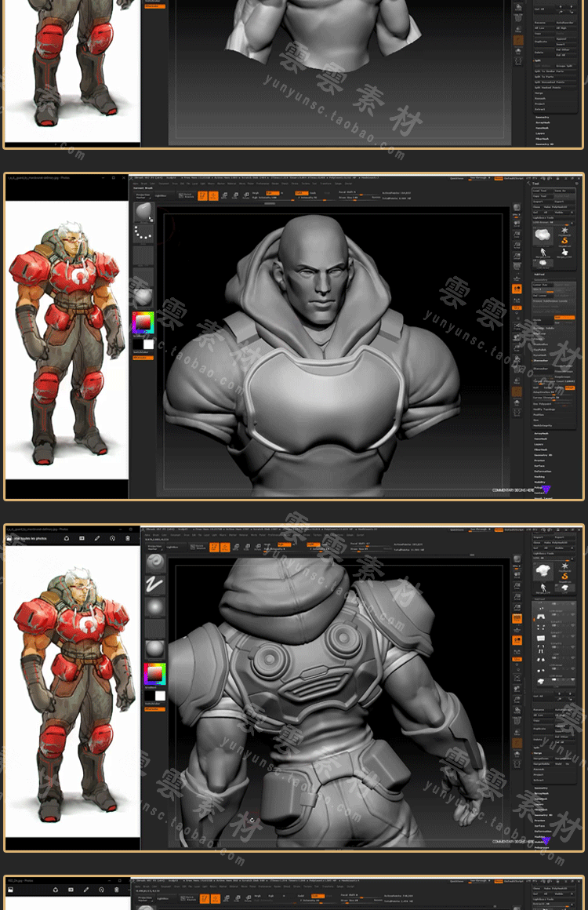Screen dimensions: 588x910
Task: Toggle the Edit mode button in the back-view ZBrush toolbar
Action: click(x=213, y=547)
